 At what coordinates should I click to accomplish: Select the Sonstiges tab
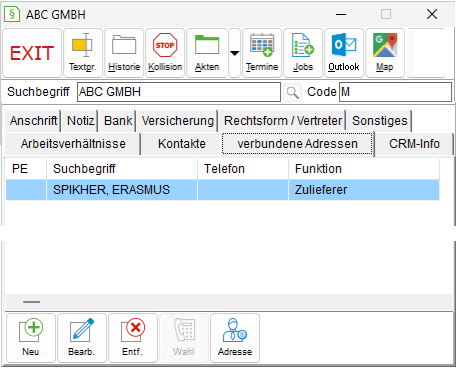(380, 121)
